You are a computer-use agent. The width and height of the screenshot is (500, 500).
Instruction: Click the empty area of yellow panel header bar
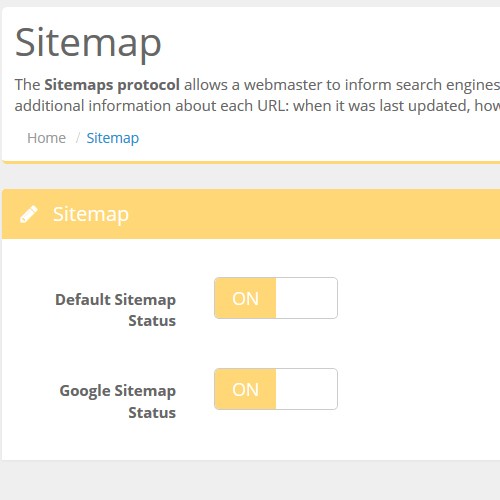pos(313,214)
